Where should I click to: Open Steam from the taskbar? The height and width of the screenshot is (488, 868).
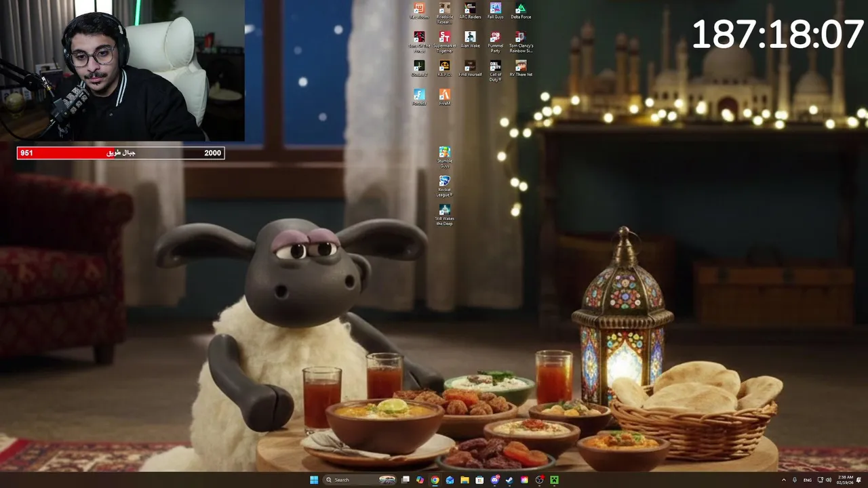tap(509, 480)
